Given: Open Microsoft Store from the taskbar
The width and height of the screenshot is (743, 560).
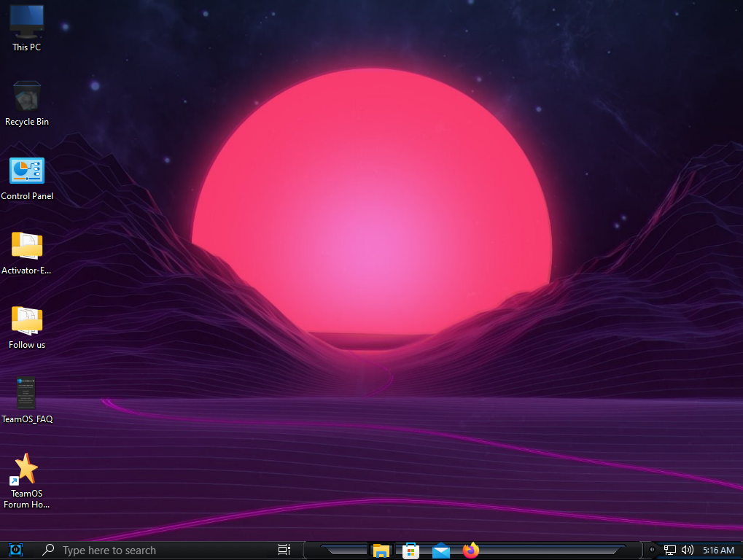Looking at the screenshot, I should pyautogui.click(x=411, y=551).
